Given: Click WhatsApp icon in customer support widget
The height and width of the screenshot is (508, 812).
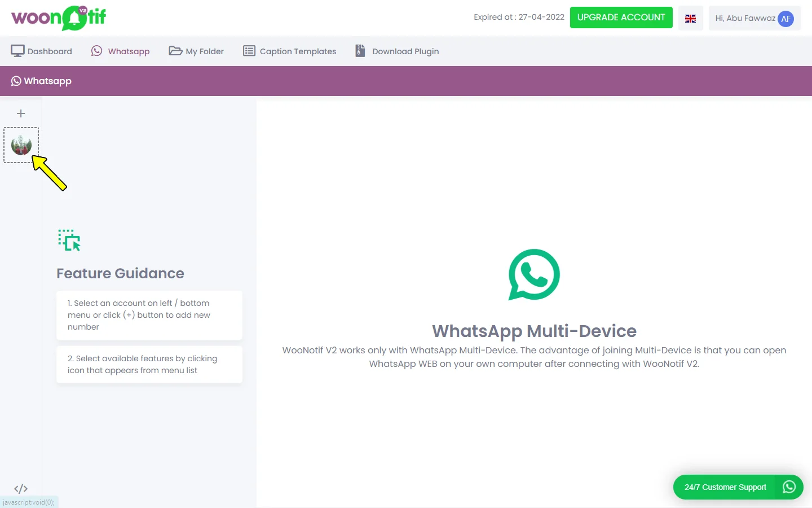Looking at the screenshot, I should click(x=789, y=487).
